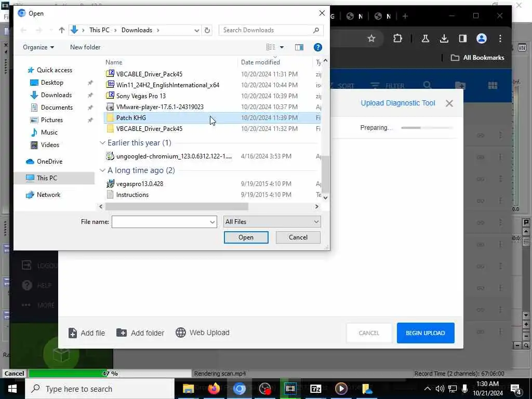Select the Patch KHG folder
This screenshot has height=399, width=532.
[212, 118]
